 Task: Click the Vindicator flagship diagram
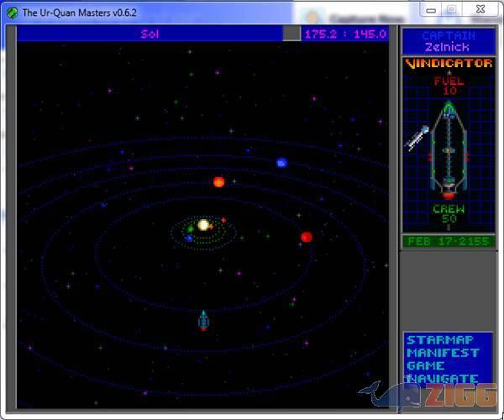click(449, 147)
